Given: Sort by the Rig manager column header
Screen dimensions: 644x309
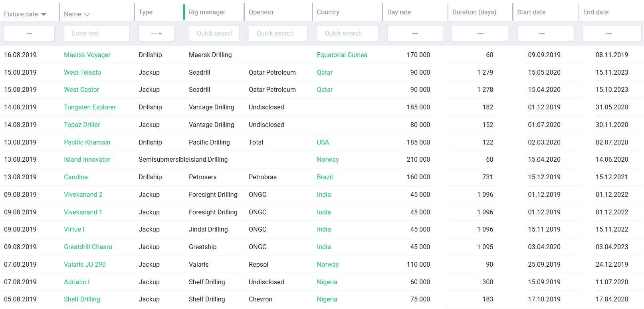Looking at the screenshot, I should coord(207,12).
